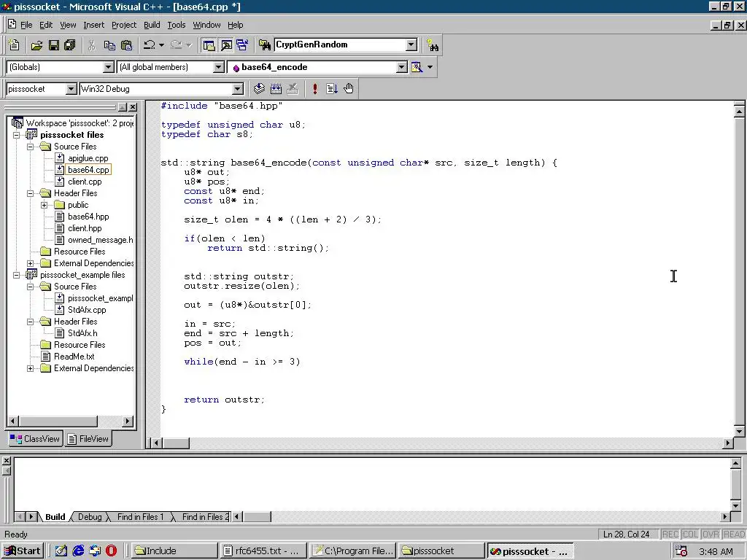
Task: Click editor vertical scrollbar up arrow
Action: click(x=739, y=112)
